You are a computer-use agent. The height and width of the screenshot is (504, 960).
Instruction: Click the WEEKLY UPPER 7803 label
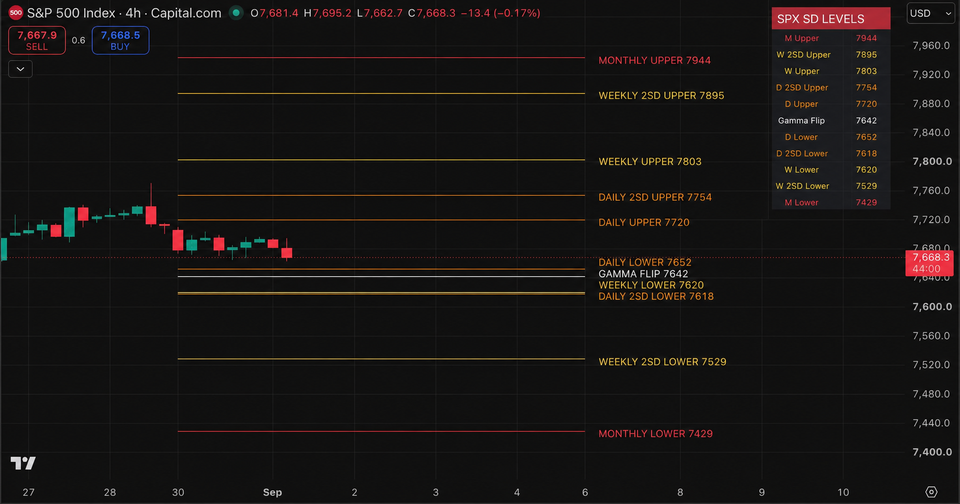[x=650, y=162]
